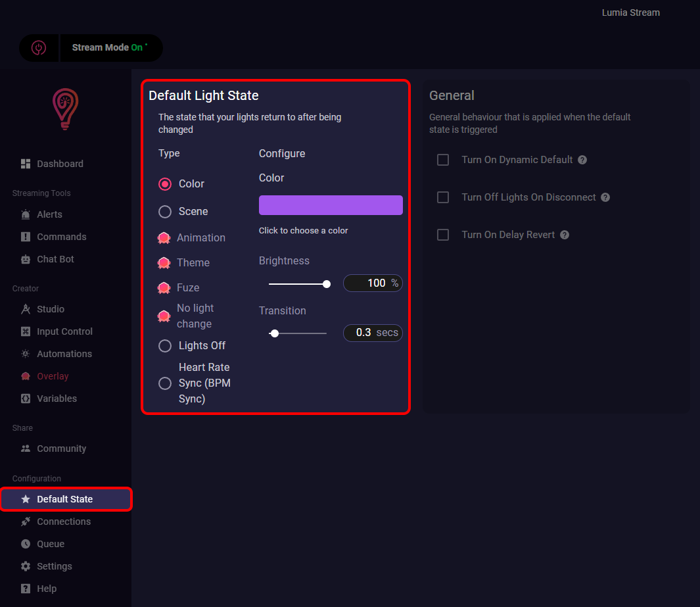The height and width of the screenshot is (607, 700).
Task: Click help icon beside Lights On Disconnect
Action: 605,197
